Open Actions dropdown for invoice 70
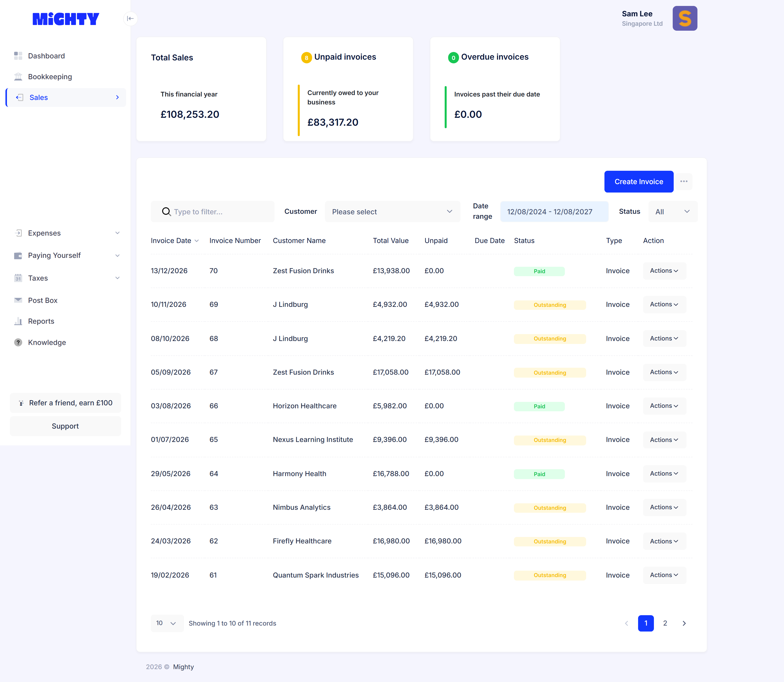This screenshot has height=682, width=784. point(664,270)
